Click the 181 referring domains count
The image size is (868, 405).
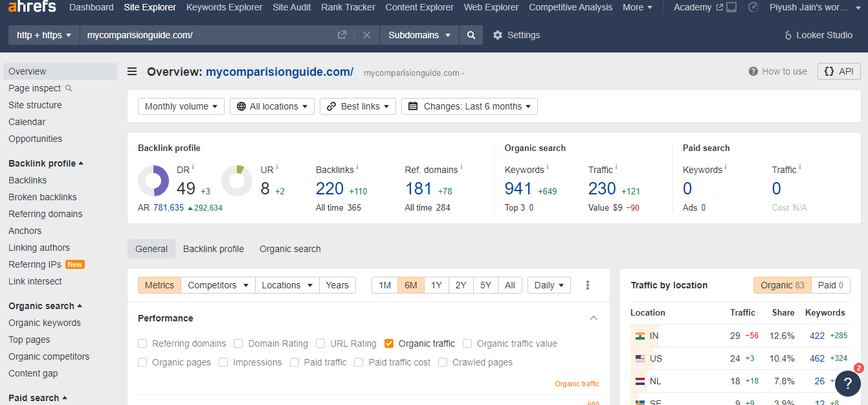[418, 189]
